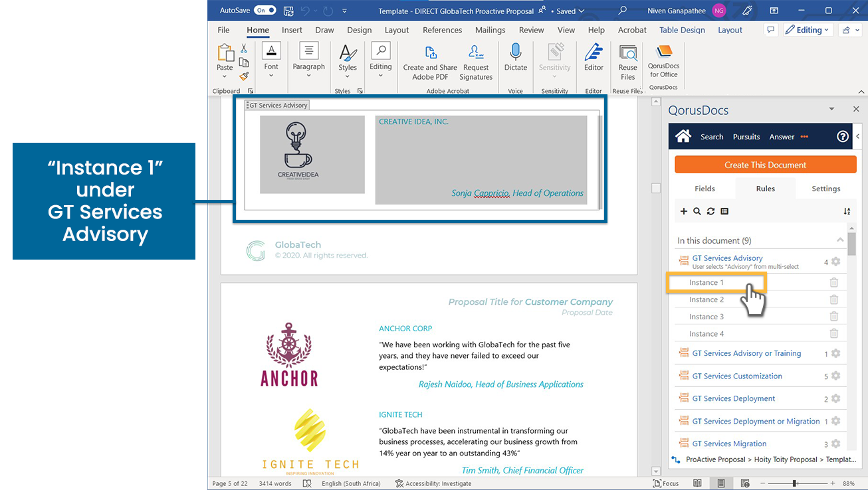Delete Instance 1 with its trash icon

[x=834, y=282]
